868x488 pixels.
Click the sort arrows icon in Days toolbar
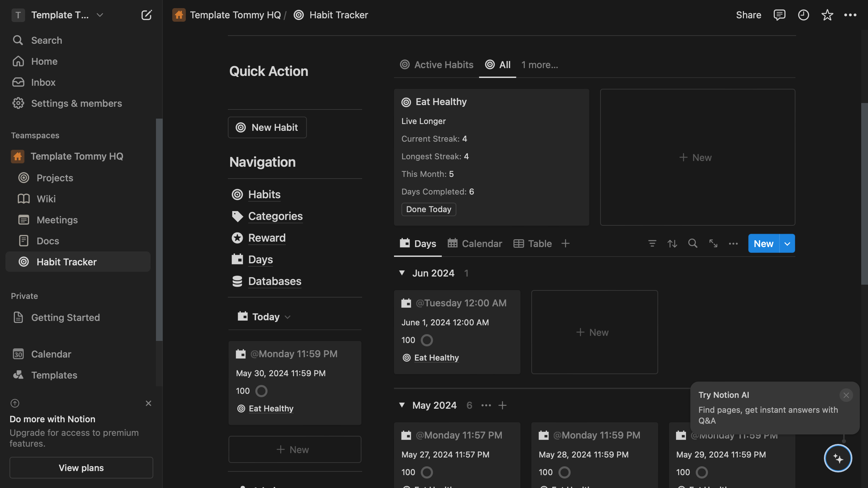[672, 243]
